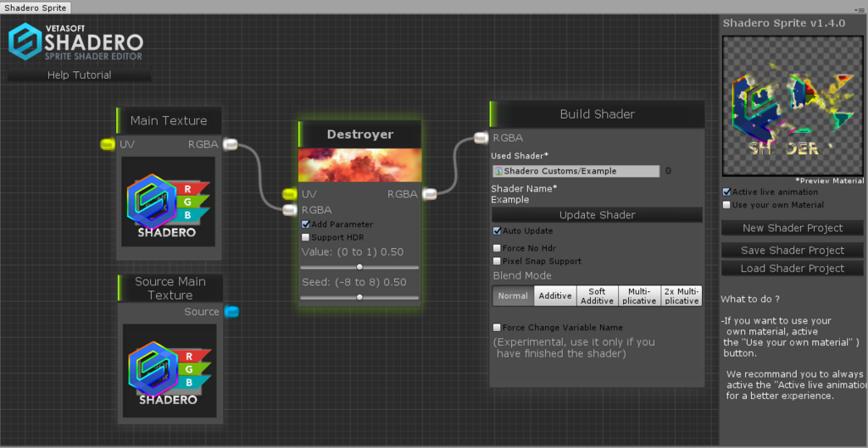The height and width of the screenshot is (448, 868).
Task: Switch to the Shadero Sprite tab
Action: 36,8
